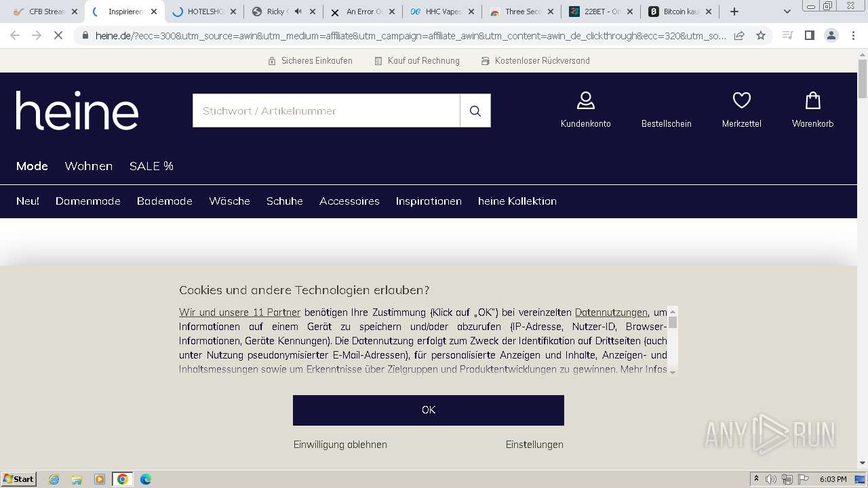
Task: Open File Explorer from taskbar
Action: [77, 479]
